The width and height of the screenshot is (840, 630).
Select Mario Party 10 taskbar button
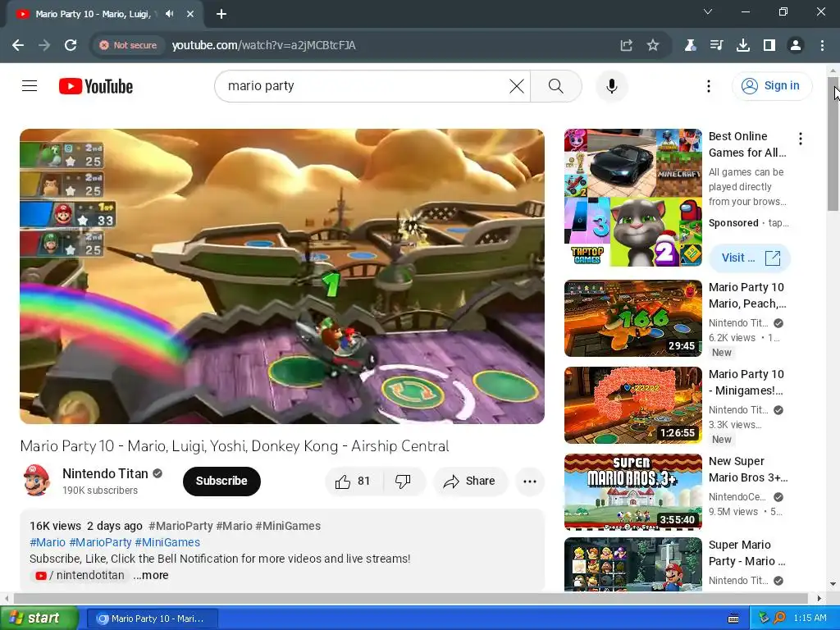point(152,619)
